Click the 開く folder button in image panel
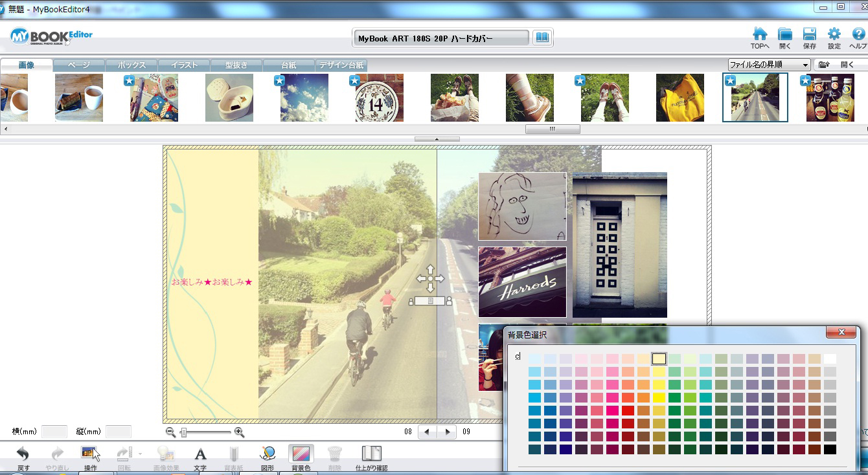This screenshot has height=475, width=868. [839, 65]
